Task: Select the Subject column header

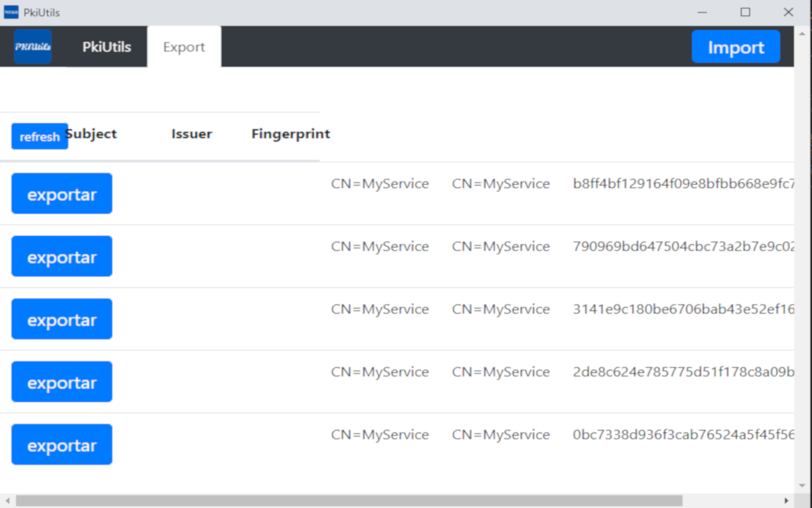Action: 91,134
